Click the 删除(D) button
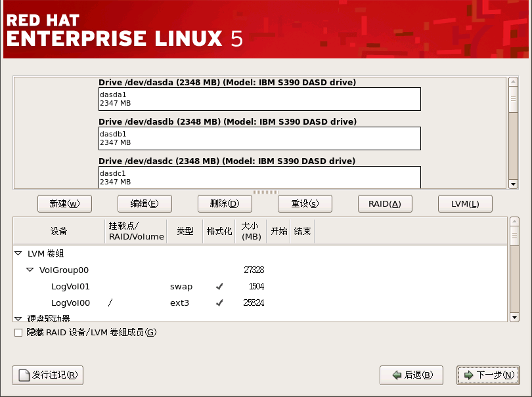Viewport: 532px width, 397px height. [225, 204]
